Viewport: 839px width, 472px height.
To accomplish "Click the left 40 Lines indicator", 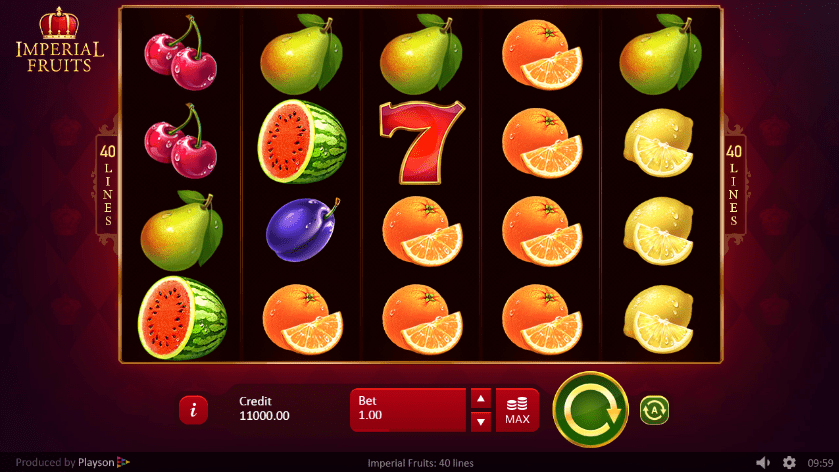I will tap(107, 185).
